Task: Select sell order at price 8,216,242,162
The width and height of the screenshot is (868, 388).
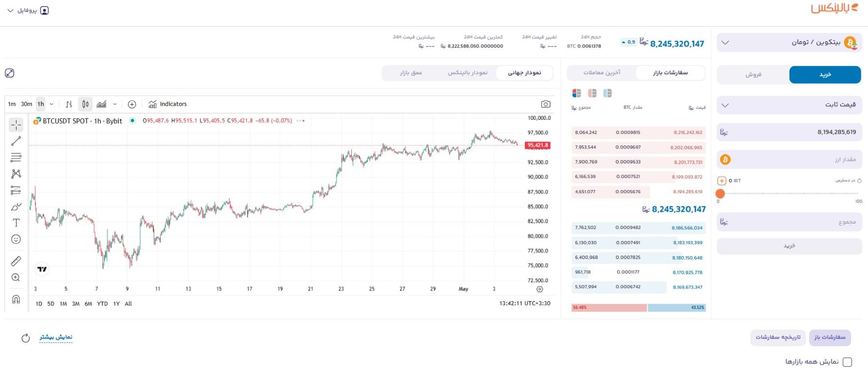Action: [x=639, y=132]
